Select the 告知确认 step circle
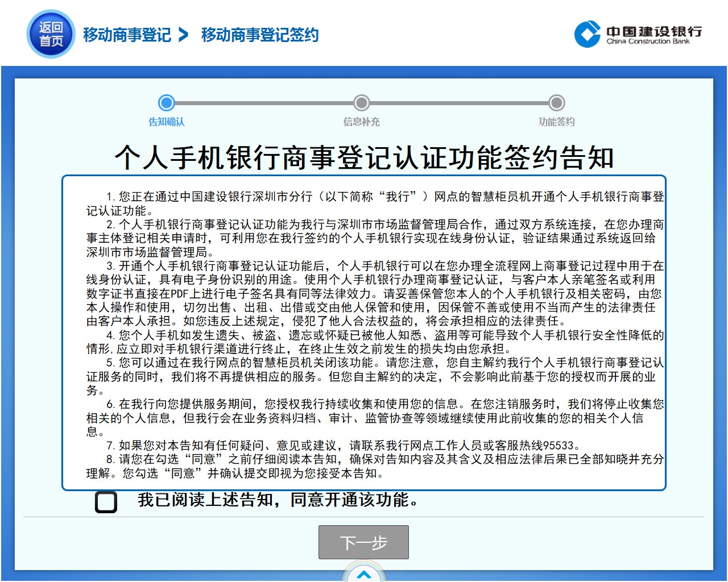728x582 pixels. click(166, 103)
